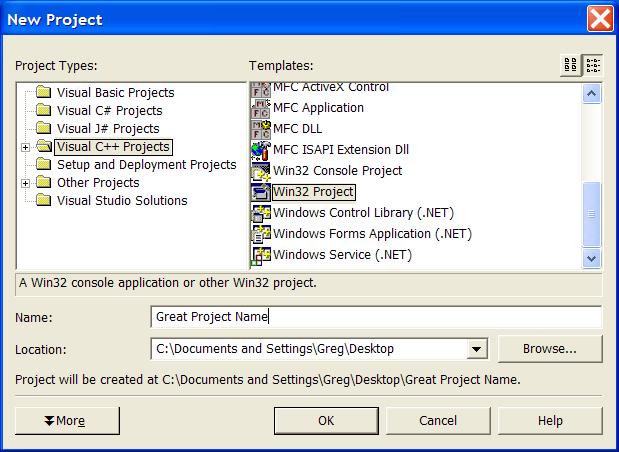Click the MFC DLL template icon
Screen dimensions: 619x452
(x=261, y=129)
